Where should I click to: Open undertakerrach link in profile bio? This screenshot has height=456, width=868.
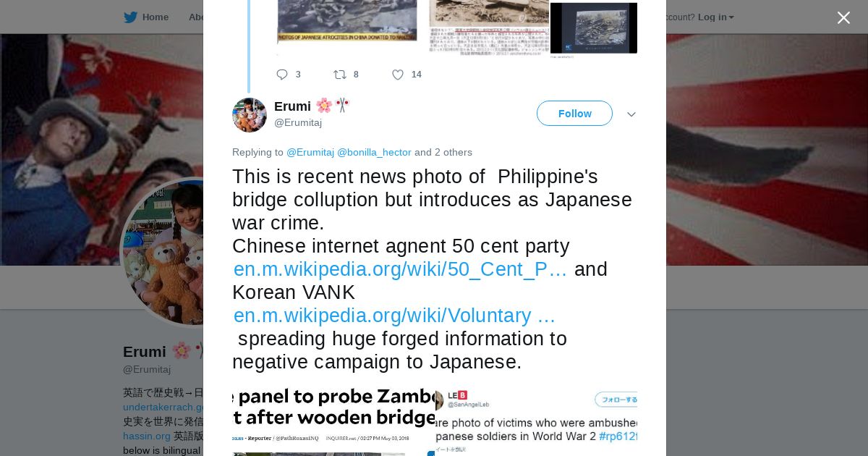pyautogui.click(x=165, y=407)
